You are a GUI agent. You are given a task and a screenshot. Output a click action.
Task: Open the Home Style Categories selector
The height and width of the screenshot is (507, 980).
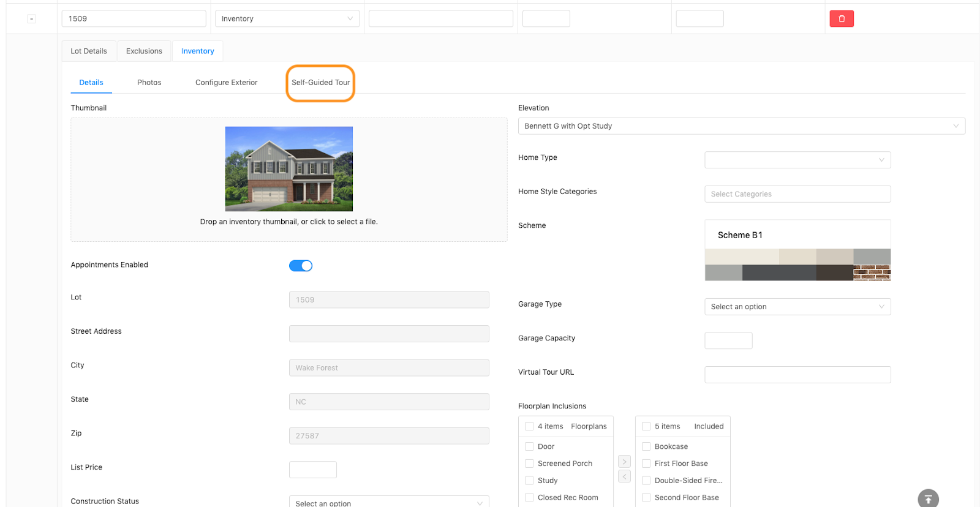pos(797,194)
